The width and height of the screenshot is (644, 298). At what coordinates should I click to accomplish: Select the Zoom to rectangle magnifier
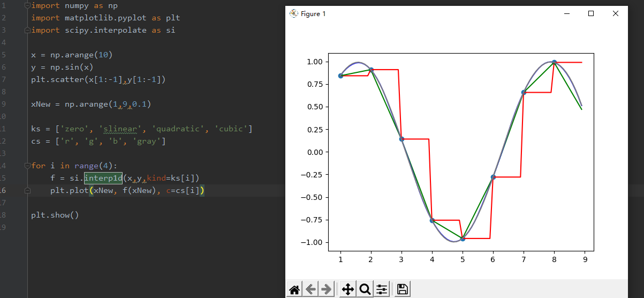coord(365,289)
